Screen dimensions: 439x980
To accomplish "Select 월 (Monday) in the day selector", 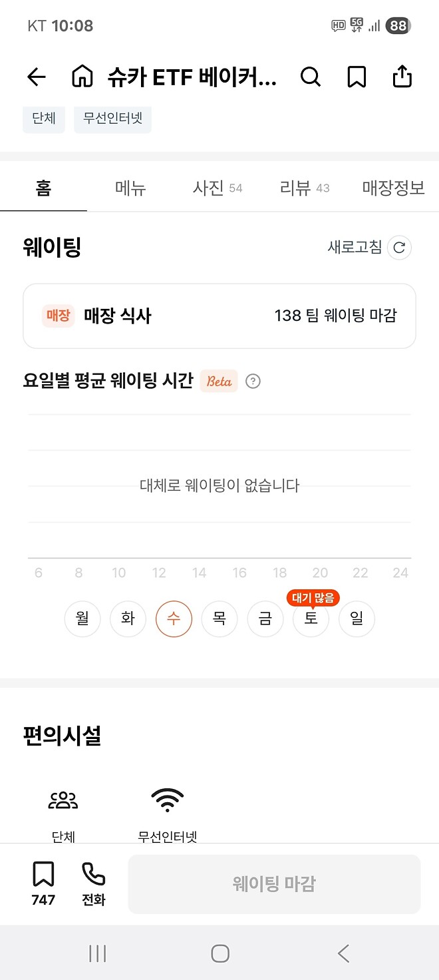I will tap(82, 618).
